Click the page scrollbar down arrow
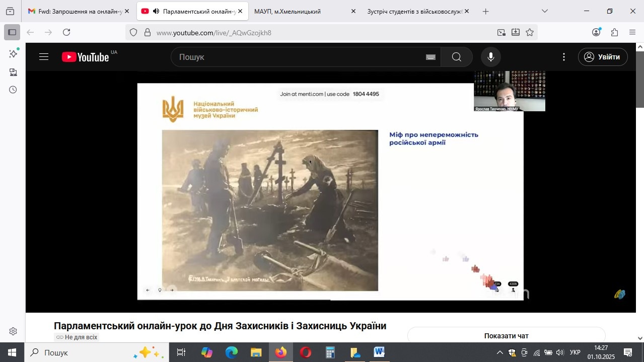The height and width of the screenshot is (362, 644). (x=640, y=338)
